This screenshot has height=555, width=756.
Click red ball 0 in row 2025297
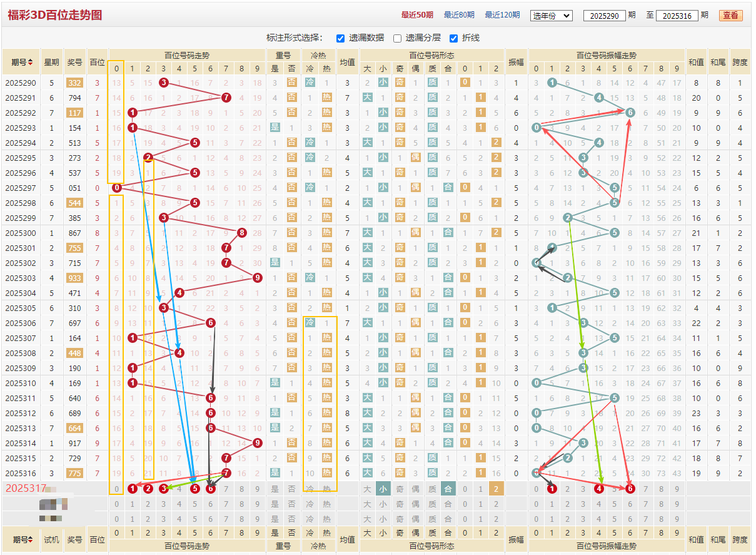click(x=117, y=188)
